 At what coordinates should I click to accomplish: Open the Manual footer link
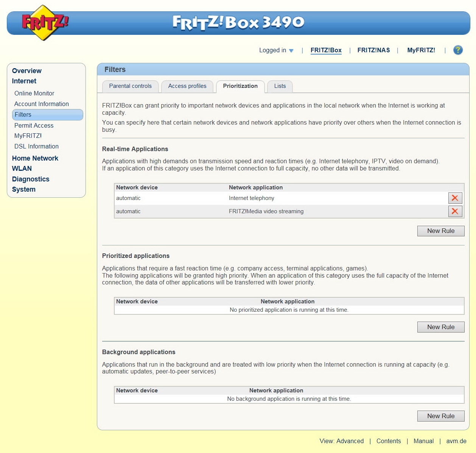point(424,441)
